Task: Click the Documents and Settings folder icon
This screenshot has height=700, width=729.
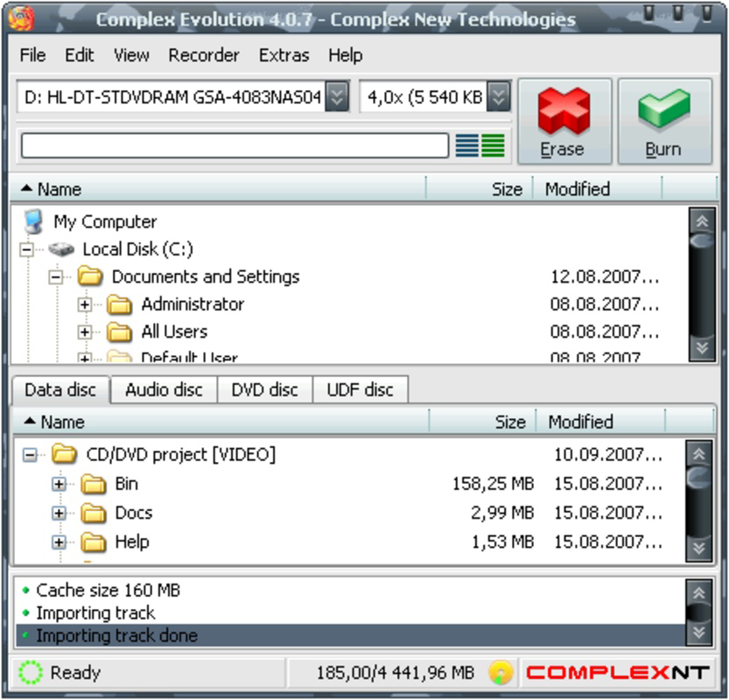Action: coord(90,276)
